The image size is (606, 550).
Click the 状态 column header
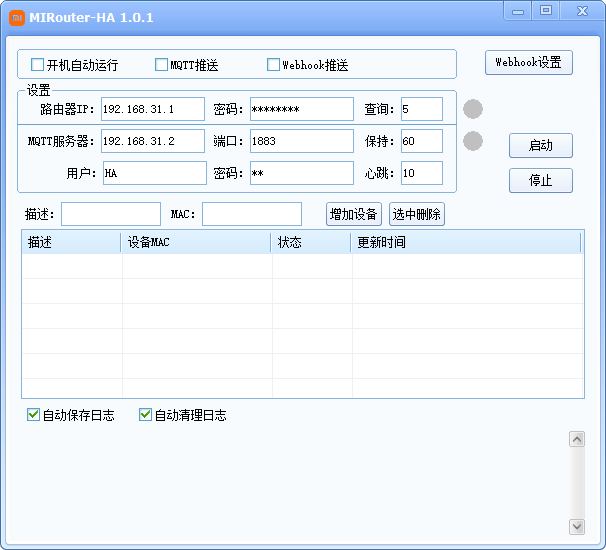(311, 242)
